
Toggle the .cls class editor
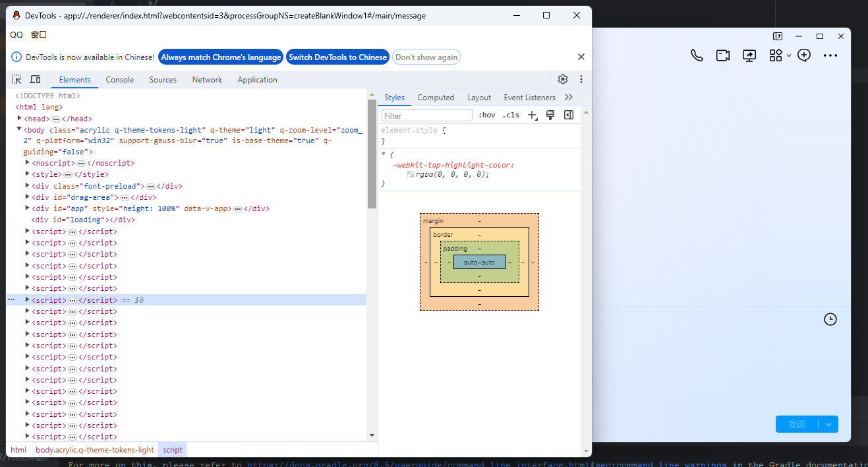[x=511, y=115]
